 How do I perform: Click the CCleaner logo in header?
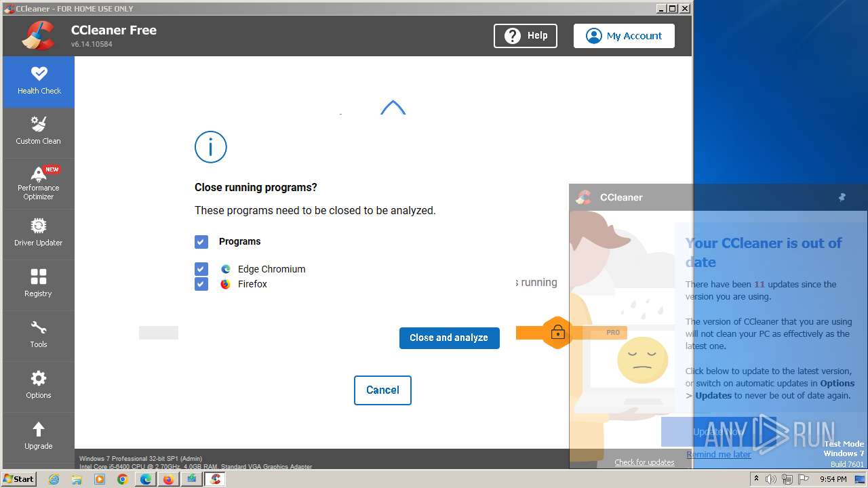pyautogui.click(x=38, y=36)
